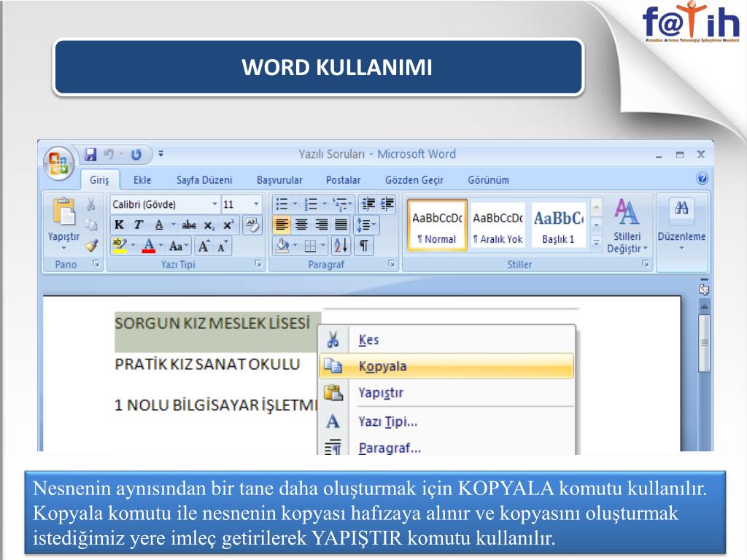Click the Undo arrow icon
The image size is (747, 560).
(x=109, y=155)
